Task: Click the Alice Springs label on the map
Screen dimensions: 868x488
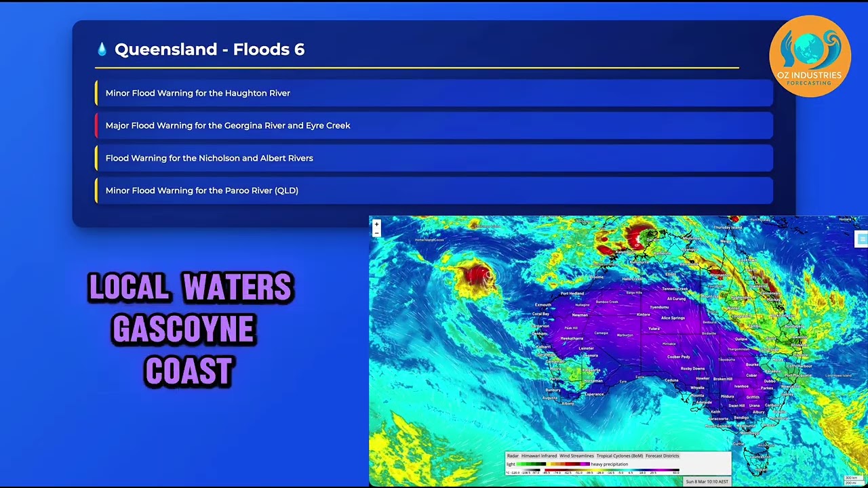Action: pyautogui.click(x=673, y=318)
